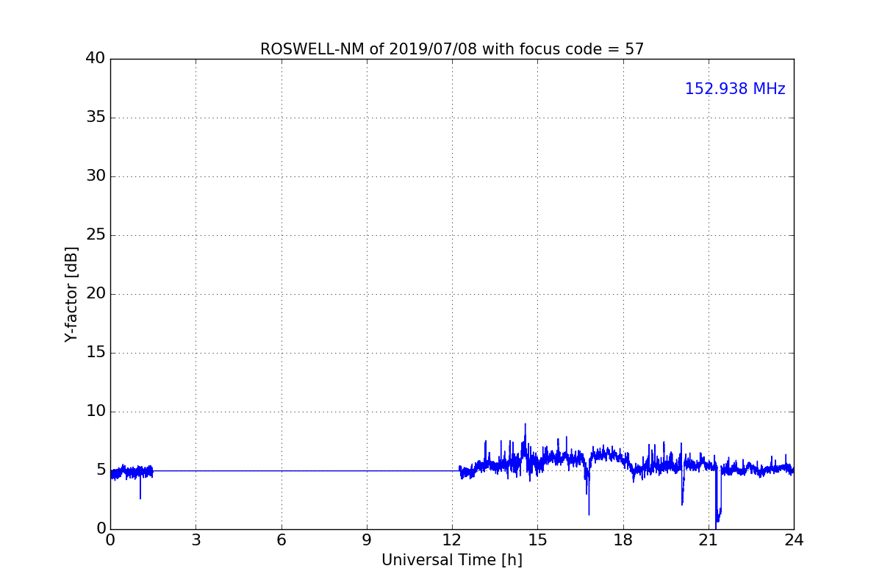Image resolution: width=882 pixels, height=588 pixels.
Task: Click the y-axis tick label '10'
Action: point(96,412)
